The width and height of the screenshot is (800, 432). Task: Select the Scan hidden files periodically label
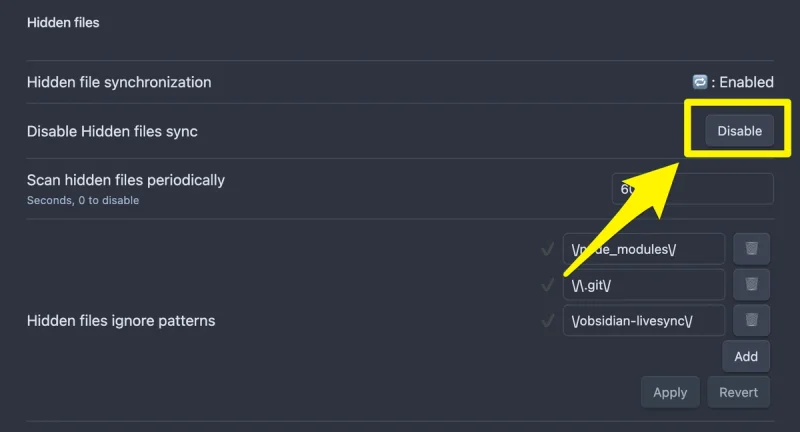pyautogui.click(x=126, y=180)
